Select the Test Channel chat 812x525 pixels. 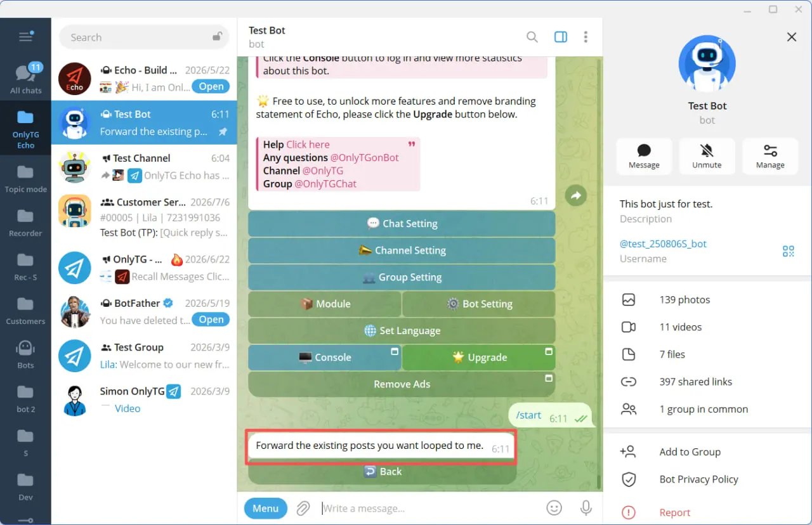tap(144, 167)
